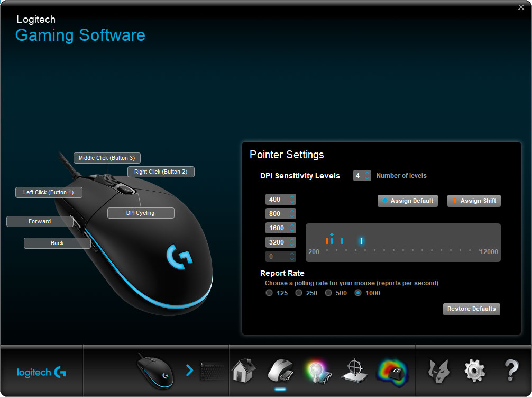This screenshot has height=397, width=532.
Task: Open the ARX Control wolf icon
Action: tap(438, 371)
